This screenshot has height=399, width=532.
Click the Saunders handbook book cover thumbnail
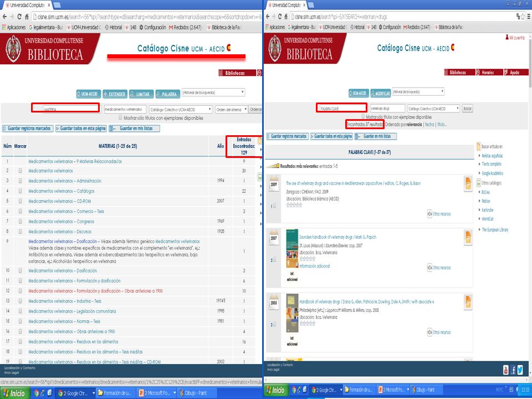[x=292, y=248]
